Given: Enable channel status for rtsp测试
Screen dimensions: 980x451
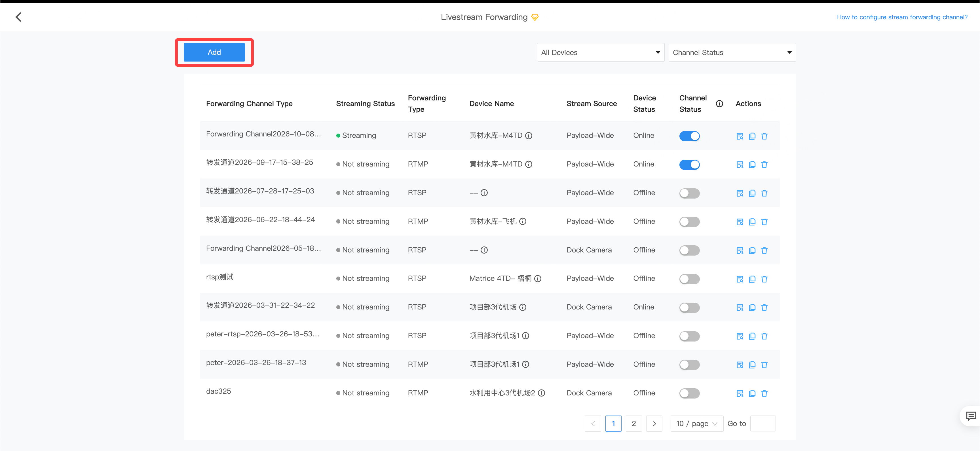Looking at the screenshot, I should point(689,279).
